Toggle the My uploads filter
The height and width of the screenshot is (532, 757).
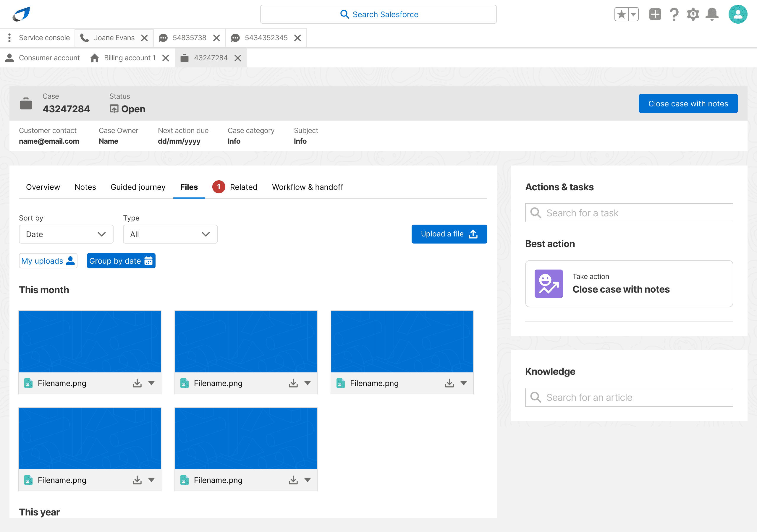pos(48,261)
